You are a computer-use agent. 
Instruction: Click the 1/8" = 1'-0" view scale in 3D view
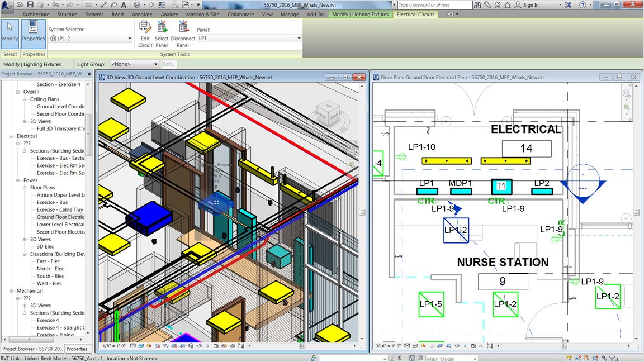114,346
